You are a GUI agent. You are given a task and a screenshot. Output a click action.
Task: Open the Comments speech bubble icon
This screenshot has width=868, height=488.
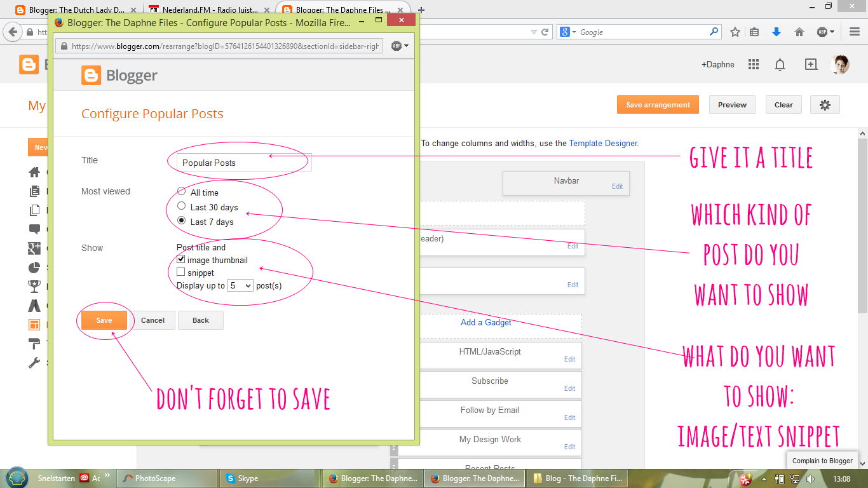pyautogui.click(x=34, y=229)
